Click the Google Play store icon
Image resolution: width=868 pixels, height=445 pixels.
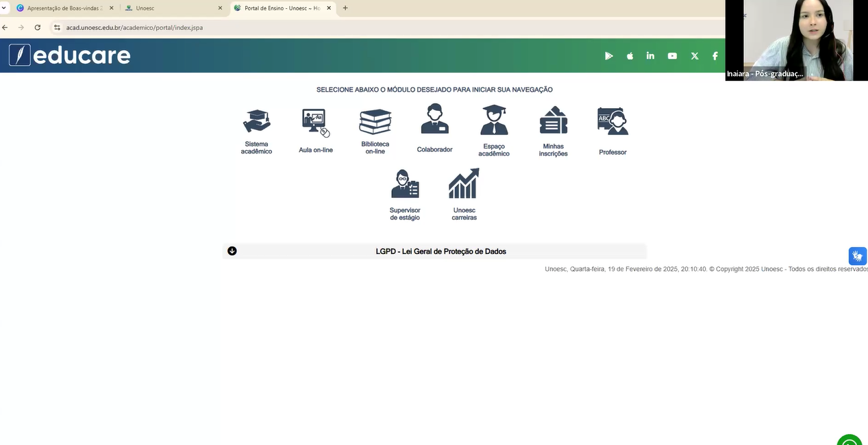[x=608, y=56]
